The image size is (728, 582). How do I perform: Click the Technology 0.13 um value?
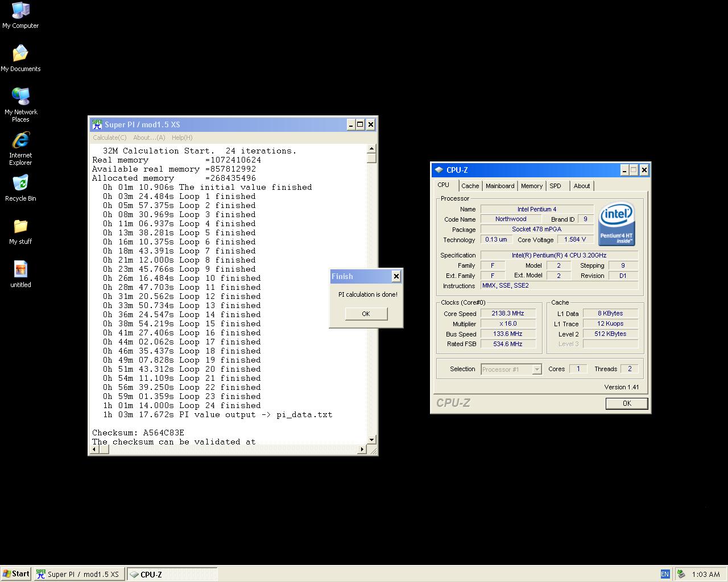[x=496, y=239]
